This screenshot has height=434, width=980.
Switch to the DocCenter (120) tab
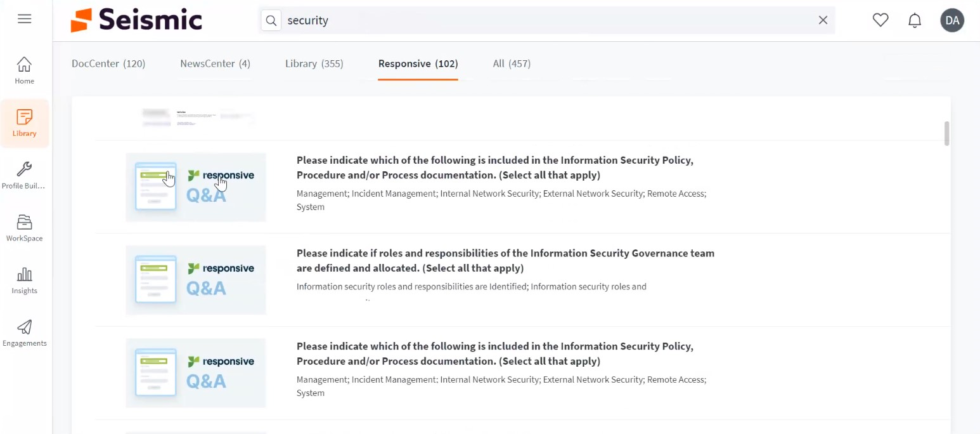[x=108, y=63]
